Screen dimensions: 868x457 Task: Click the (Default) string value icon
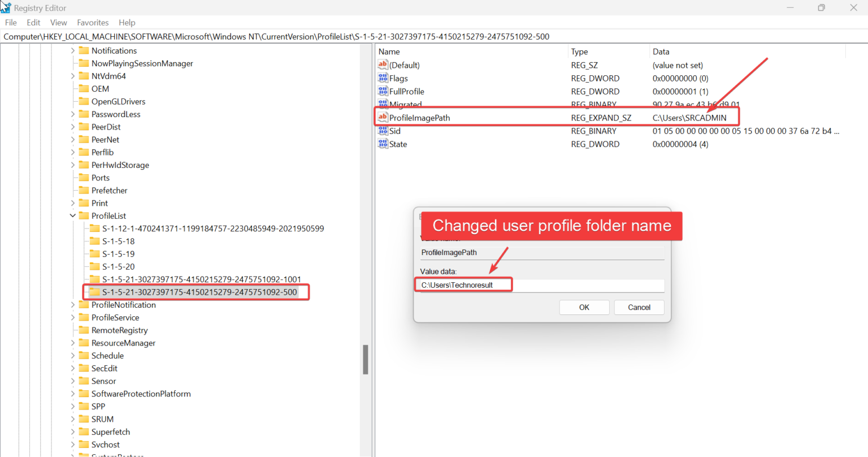[383, 64]
